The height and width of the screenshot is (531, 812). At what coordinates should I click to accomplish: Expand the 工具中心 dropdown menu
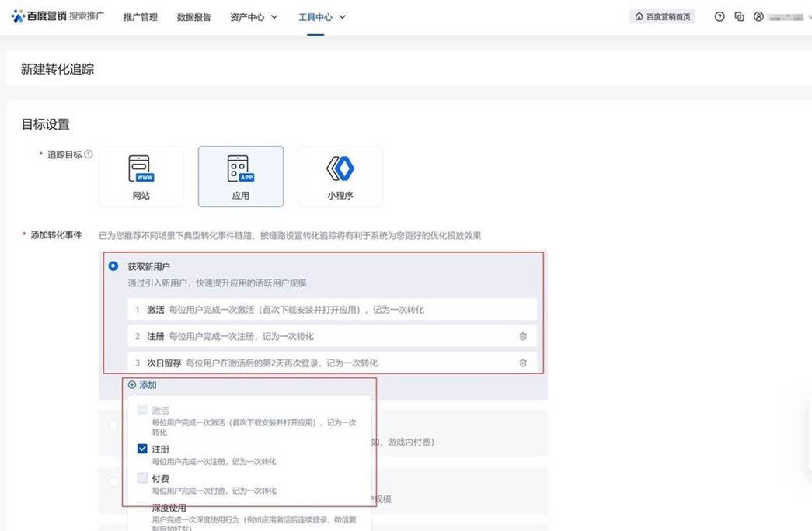[x=322, y=17]
